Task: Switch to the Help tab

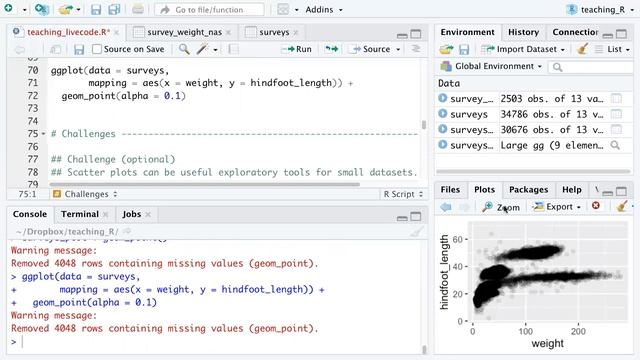Action: 571,189
